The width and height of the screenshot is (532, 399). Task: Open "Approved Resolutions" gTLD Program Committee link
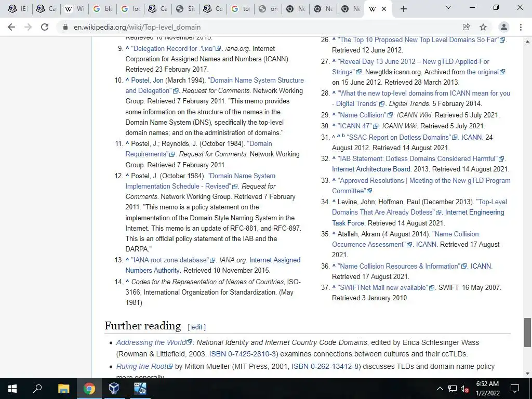click(x=421, y=185)
